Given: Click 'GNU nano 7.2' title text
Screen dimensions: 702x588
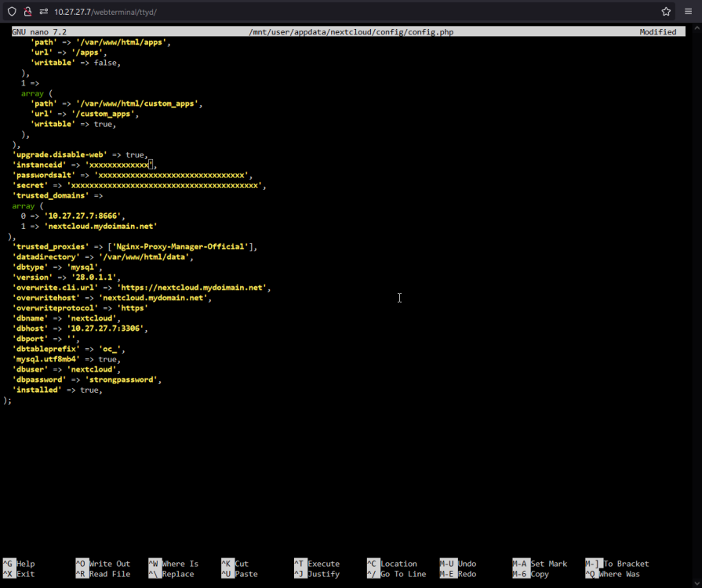Looking at the screenshot, I should pos(39,32).
